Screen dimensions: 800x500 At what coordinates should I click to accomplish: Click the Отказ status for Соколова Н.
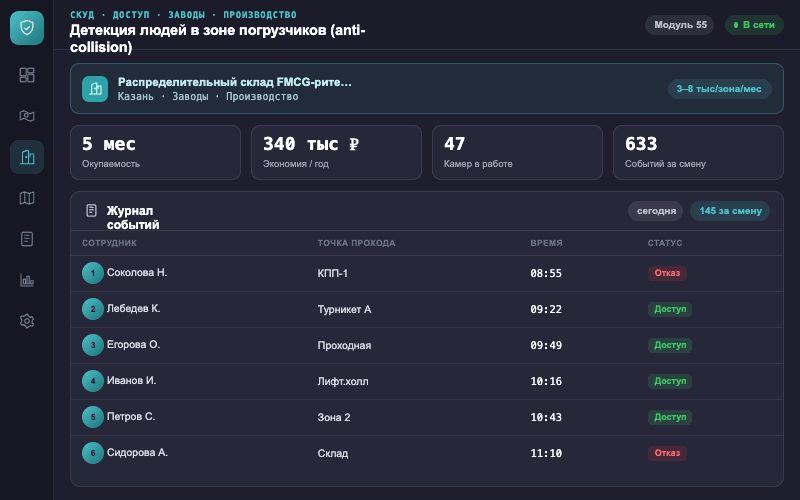(667, 273)
